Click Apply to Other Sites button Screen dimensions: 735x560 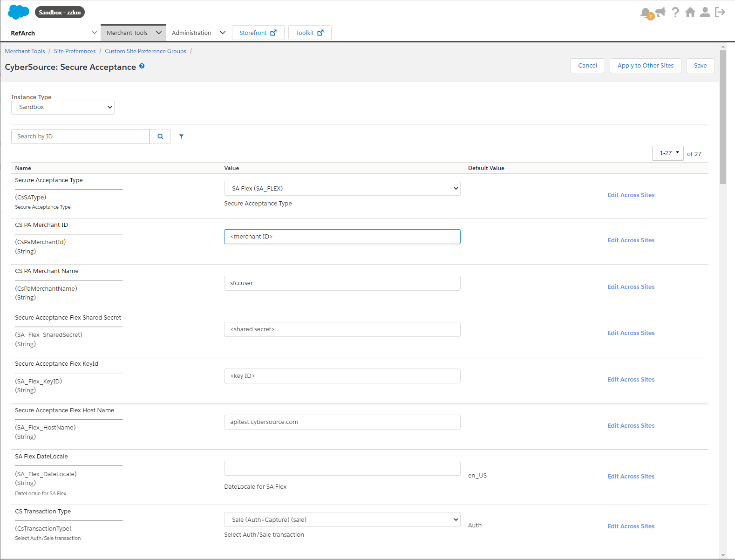pyautogui.click(x=645, y=66)
